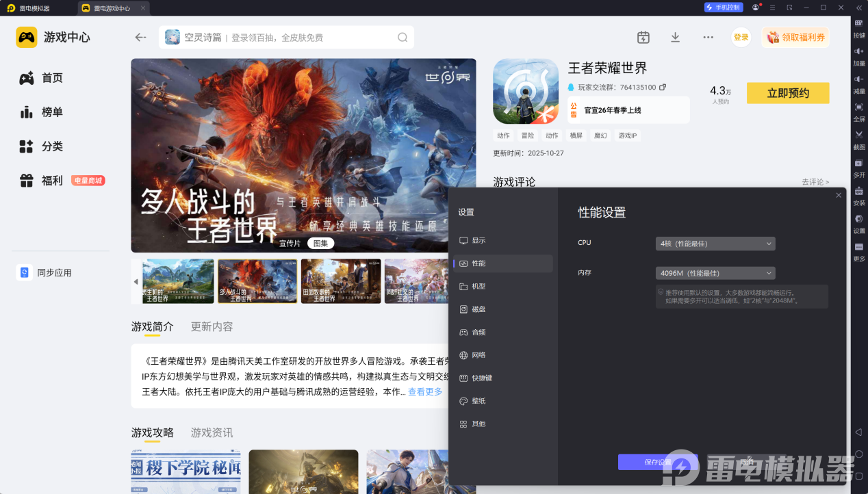Open the key mapping (按键) icon
868x494 pixels.
coord(858,23)
